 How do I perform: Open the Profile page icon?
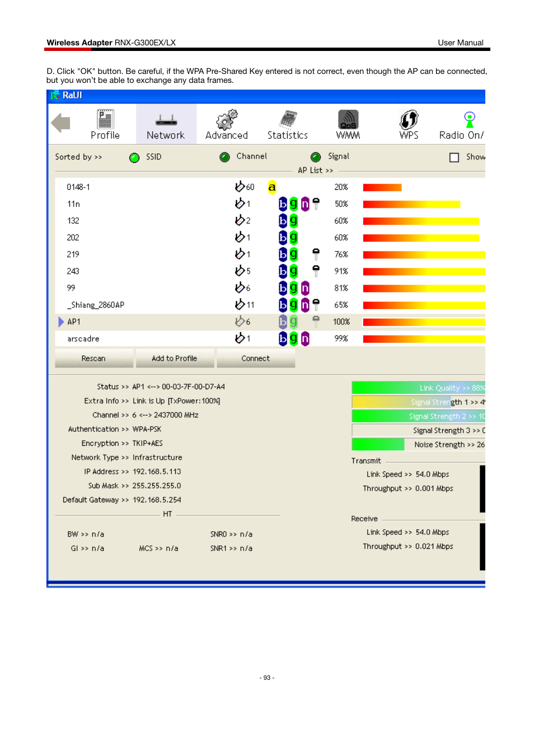pos(105,119)
